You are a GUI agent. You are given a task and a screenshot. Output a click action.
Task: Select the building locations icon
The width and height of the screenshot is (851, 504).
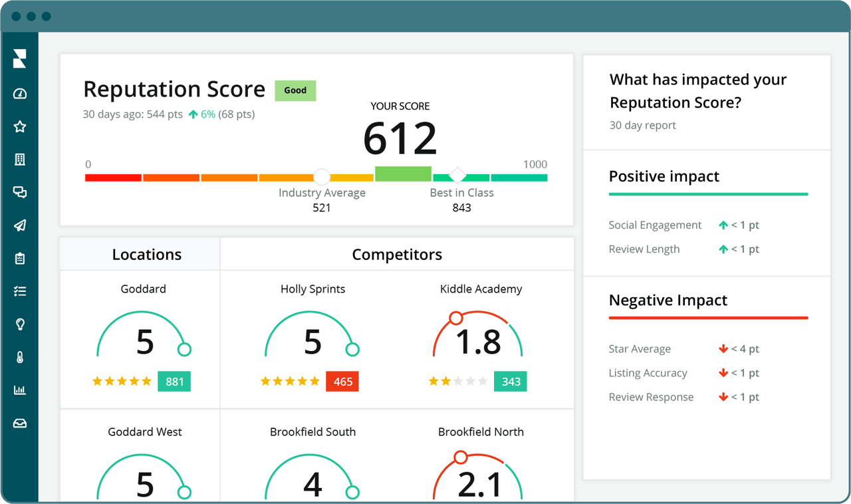click(19, 160)
